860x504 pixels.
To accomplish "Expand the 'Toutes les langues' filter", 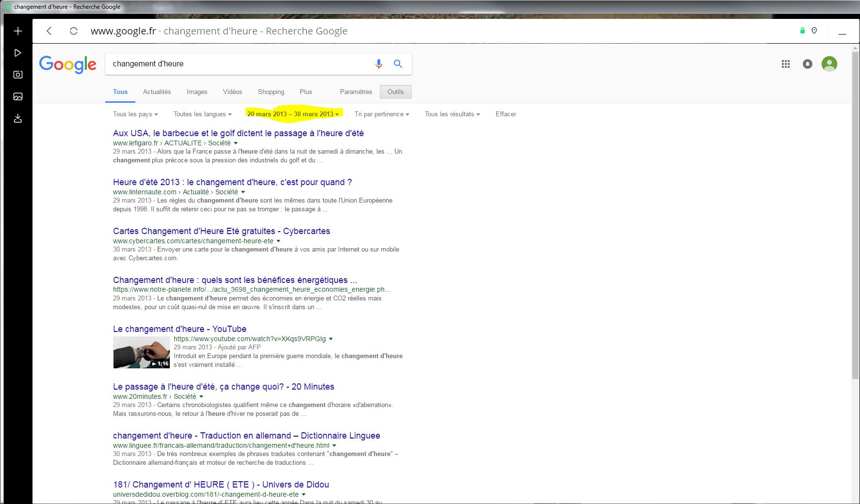I will 202,114.
